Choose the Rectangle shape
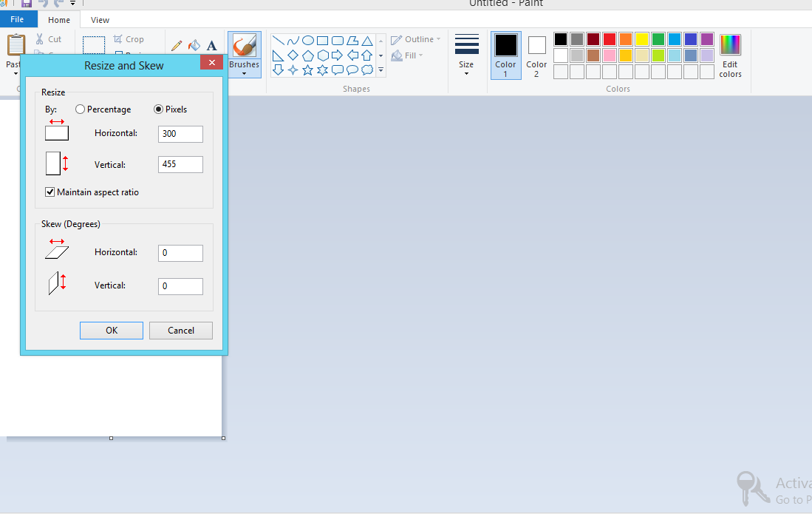Image resolution: width=812 pixels, height=514 pixels. pyautogui.click(x=323, y=41)
